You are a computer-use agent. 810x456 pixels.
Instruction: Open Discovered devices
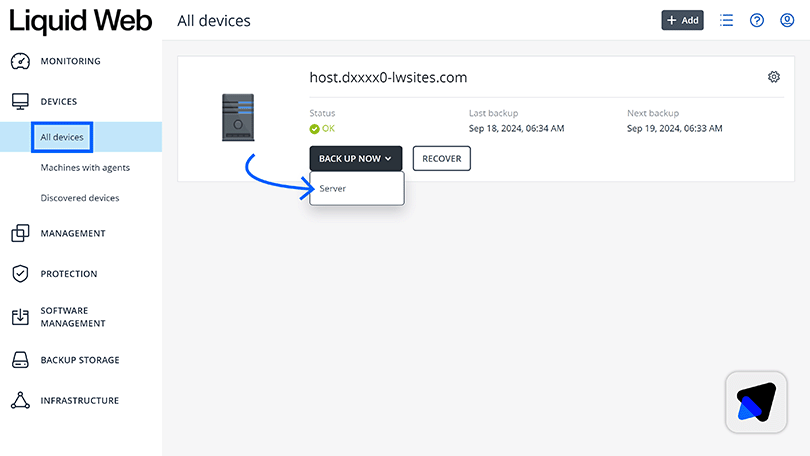pyautogui.click(x=80, y=198)
